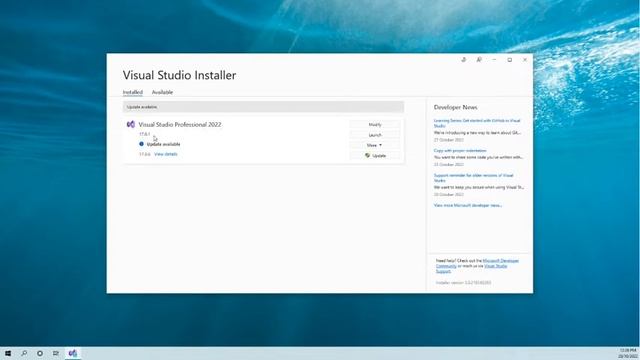Click the Update button with shield icon
The image size is (640, 360).
[375, 156]
